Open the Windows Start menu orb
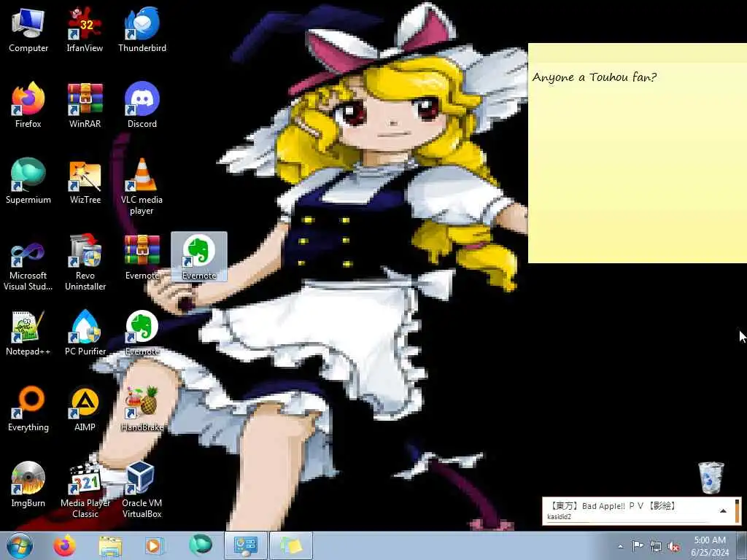This screenshot has width=747, height=560. point(20,545)
